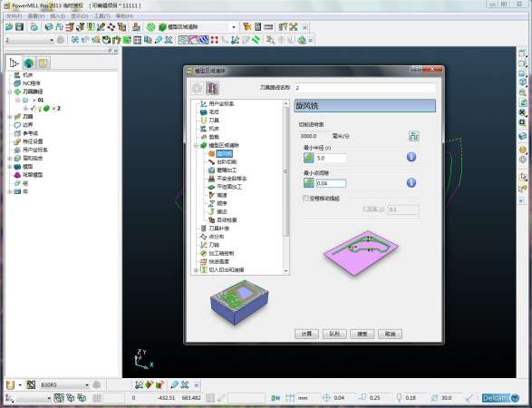Select 毛坯 in the dialog tree
The image size is (532, 408).
(214, 112)
